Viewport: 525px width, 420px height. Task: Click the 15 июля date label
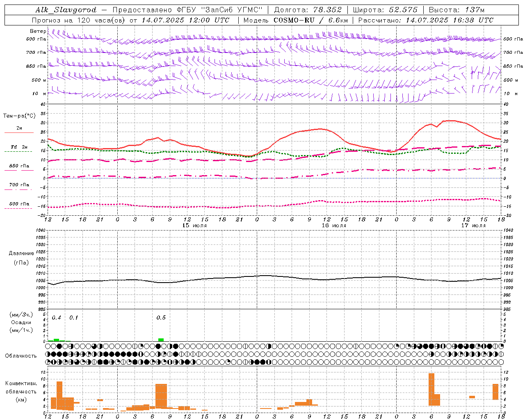click(194, 226)
